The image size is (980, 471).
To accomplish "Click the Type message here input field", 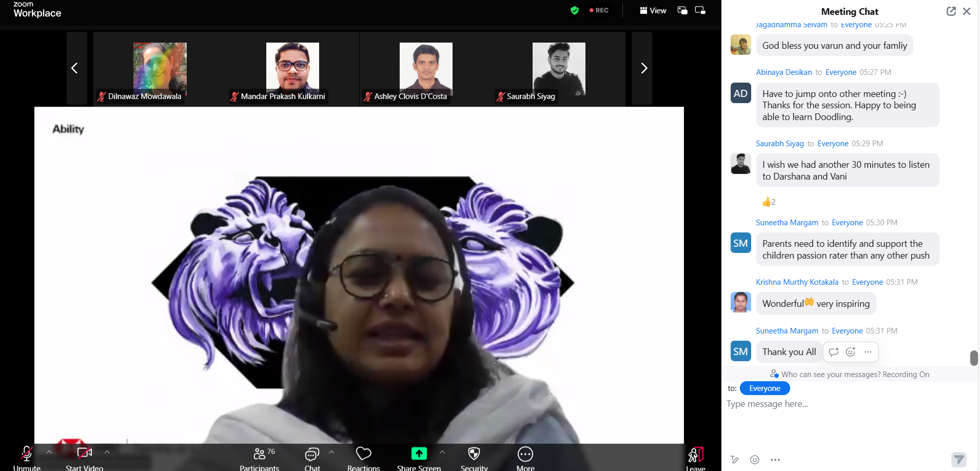I will coord(821,404).
